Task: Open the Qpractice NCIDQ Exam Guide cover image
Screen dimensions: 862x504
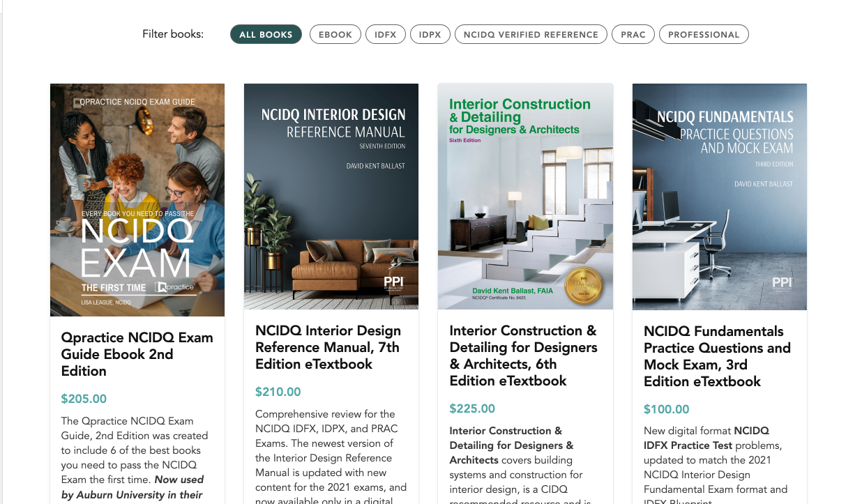Action: coord(137,200)
